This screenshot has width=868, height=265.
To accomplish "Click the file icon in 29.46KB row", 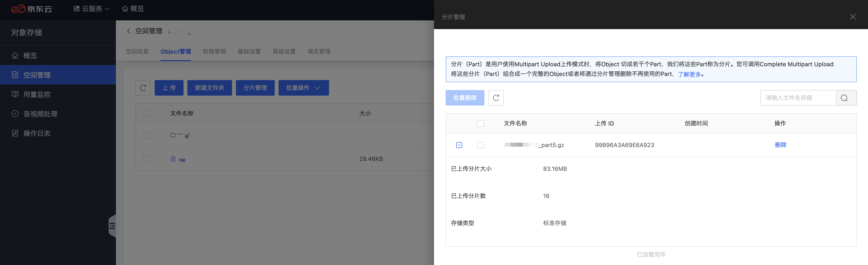I will point(173,159).
